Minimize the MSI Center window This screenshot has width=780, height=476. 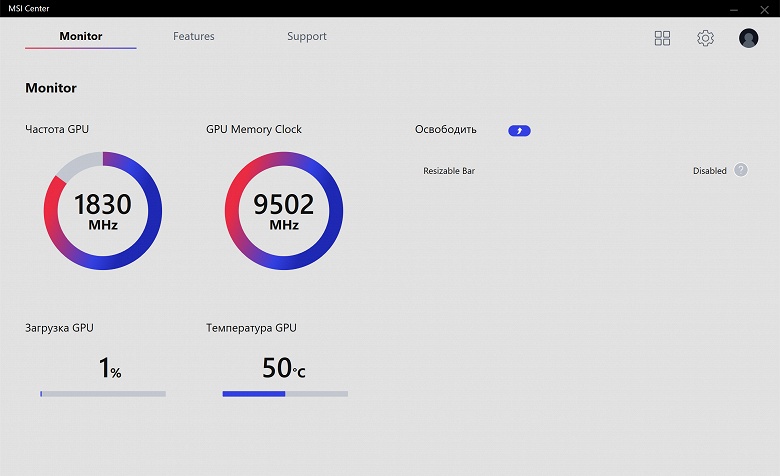tap(734, 9)
